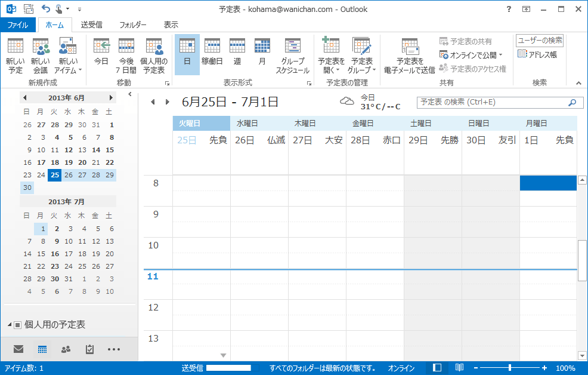Collapse the 個人用の予定表 group triangle

[10, 324]
